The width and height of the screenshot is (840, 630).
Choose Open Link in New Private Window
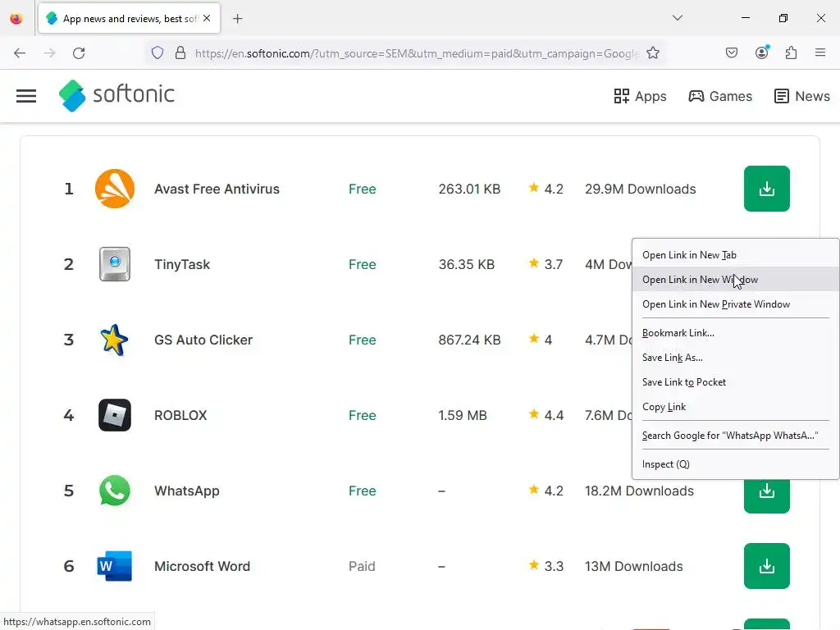coord(736,304)
